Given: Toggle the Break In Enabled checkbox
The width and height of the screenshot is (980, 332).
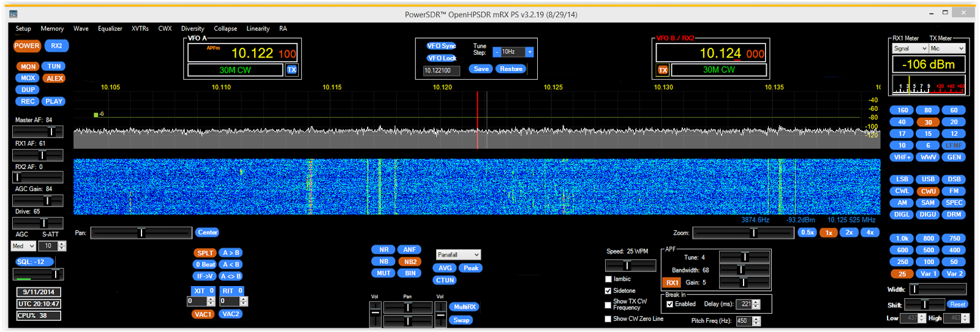Looking at the screenshot, I should point(669,304).
